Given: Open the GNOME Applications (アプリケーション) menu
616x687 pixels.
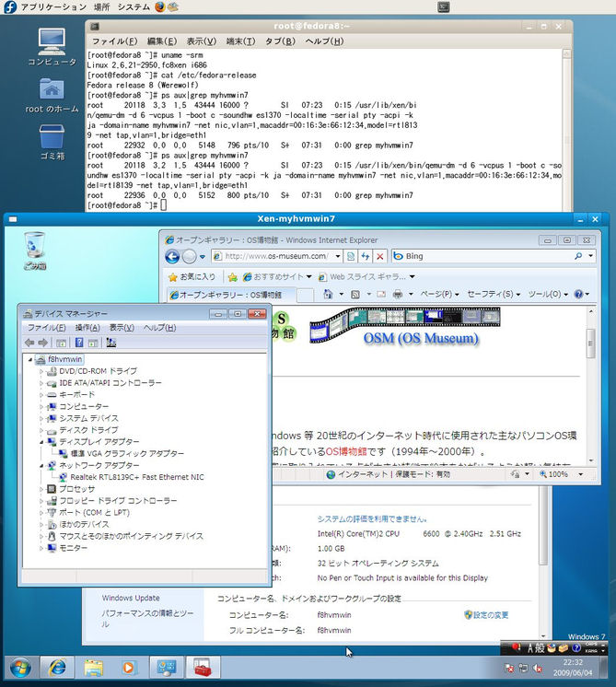Looking at the screenshot, I should [53, 7].
